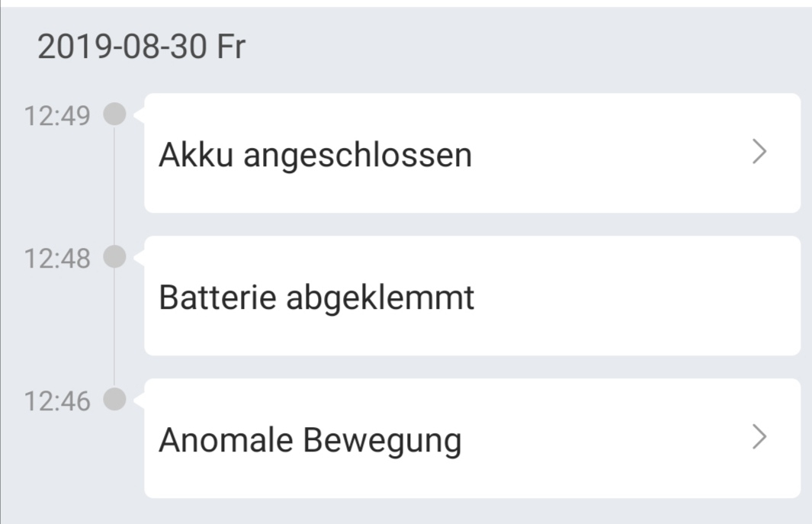Click the pointer notch of Batterie abgeklemmt card
The image size is (812, 524).
140,258
